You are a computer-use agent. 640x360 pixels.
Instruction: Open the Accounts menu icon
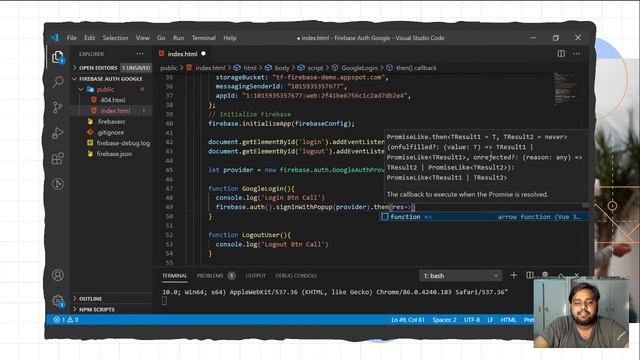(x=58, y=275)
